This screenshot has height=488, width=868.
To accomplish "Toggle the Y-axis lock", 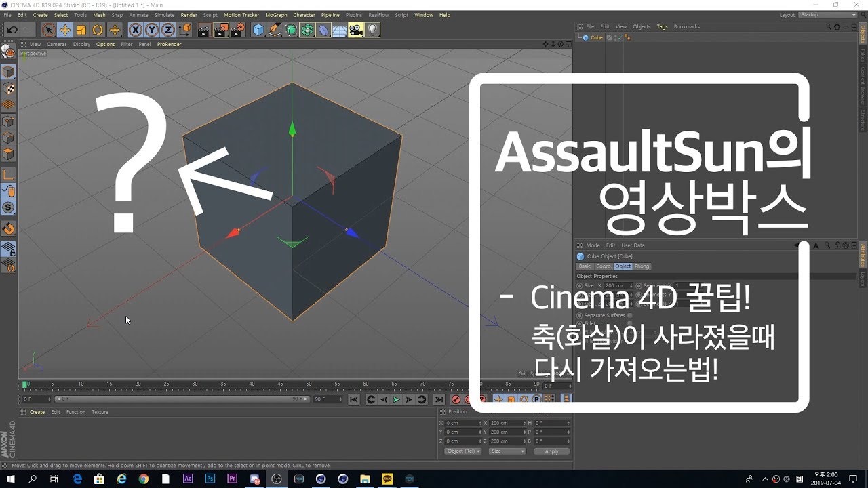I will (151, 30).
